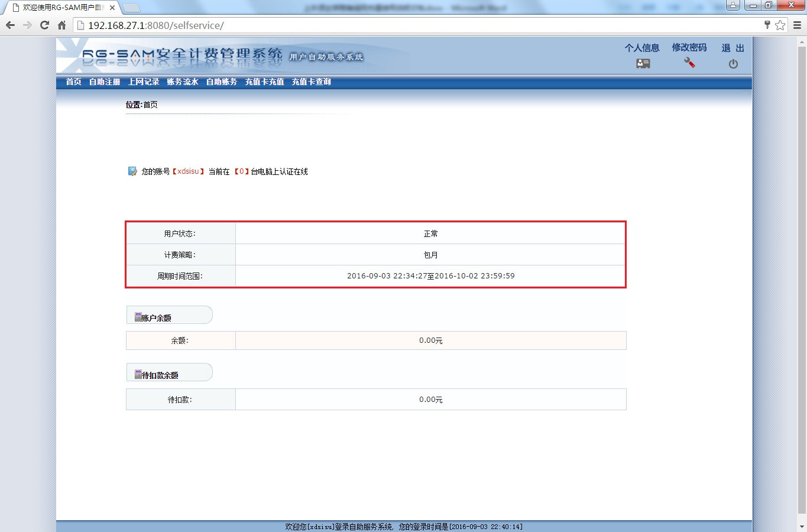Image resolution: width=807 pixels, height=532 pixels.
Task: Open the 充值卡查询 menu item
Action: (x=312, y=82)
